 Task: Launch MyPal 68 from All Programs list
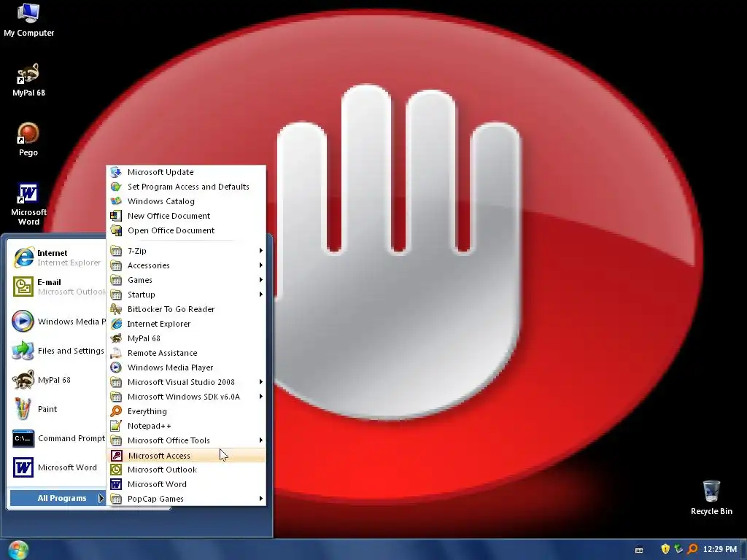click(186, 338)
